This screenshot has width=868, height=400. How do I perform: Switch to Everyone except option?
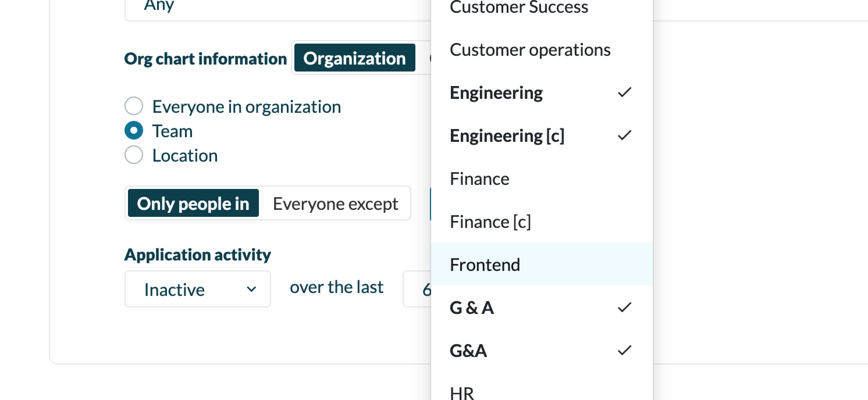tap(335, 203)
